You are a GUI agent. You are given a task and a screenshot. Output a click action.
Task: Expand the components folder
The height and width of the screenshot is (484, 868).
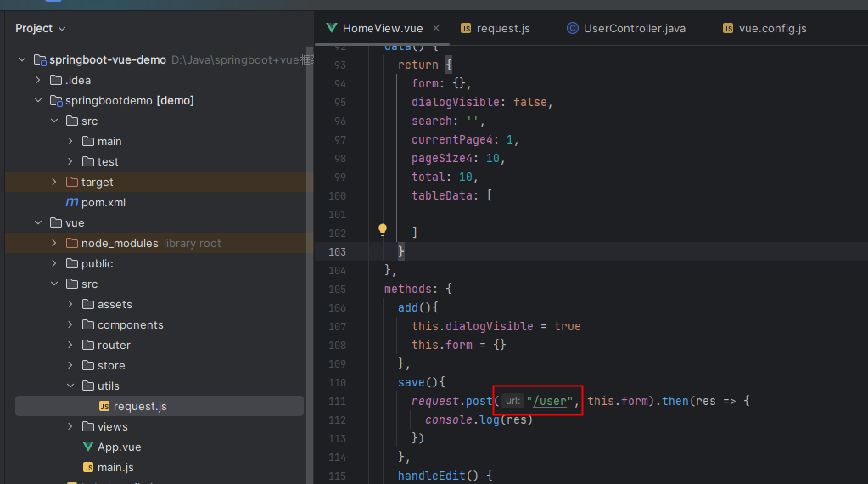click(70, 324)
